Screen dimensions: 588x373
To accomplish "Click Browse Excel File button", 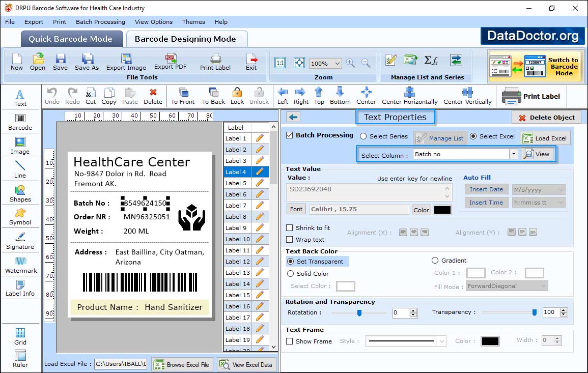I will (x=182, y=364).
